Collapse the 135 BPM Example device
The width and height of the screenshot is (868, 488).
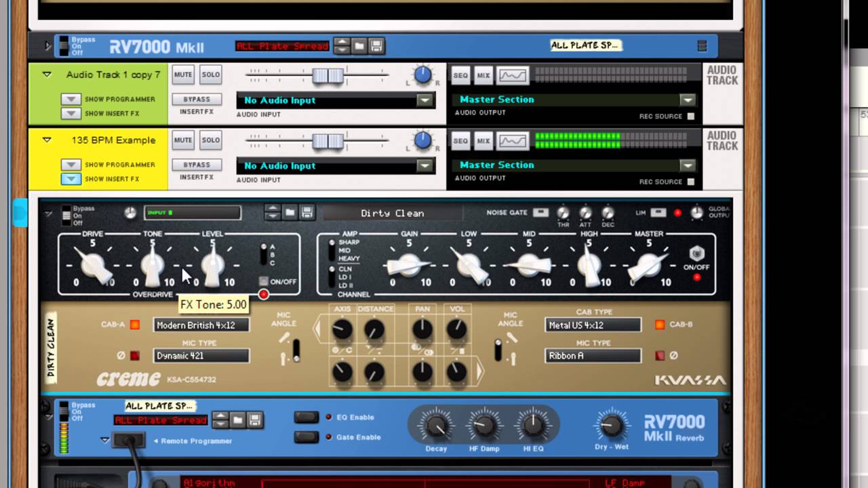pos(47,140)
